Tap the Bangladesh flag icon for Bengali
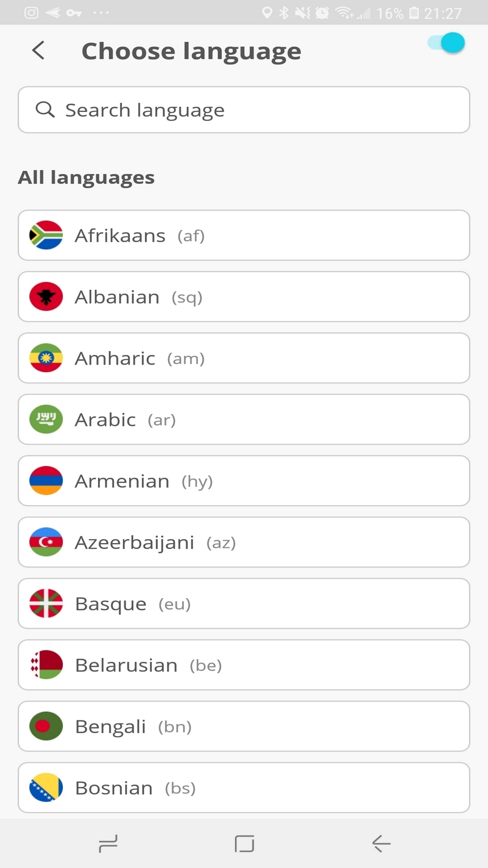 point(46,726)
